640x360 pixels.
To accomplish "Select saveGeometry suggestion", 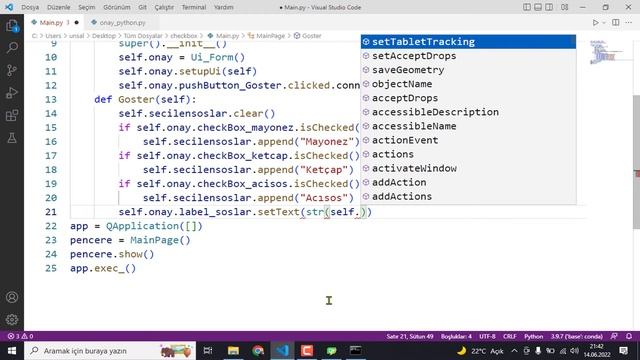I will tap(468, 70).
